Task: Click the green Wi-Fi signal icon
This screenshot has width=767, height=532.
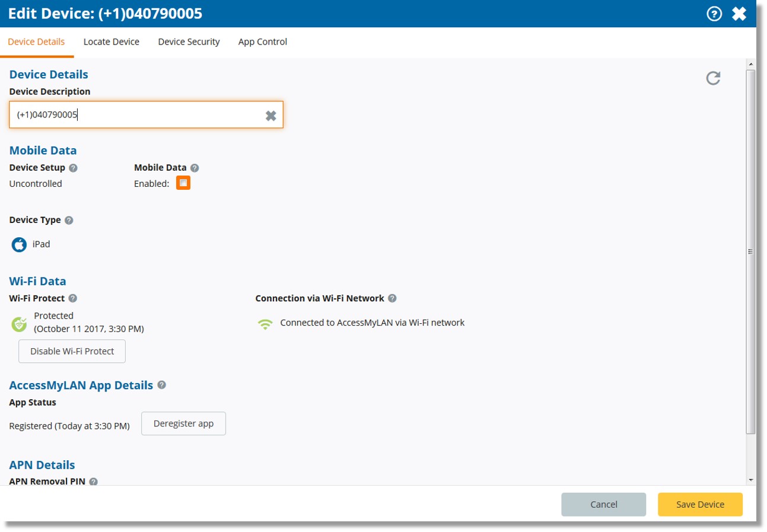Action: pos(265,324)
